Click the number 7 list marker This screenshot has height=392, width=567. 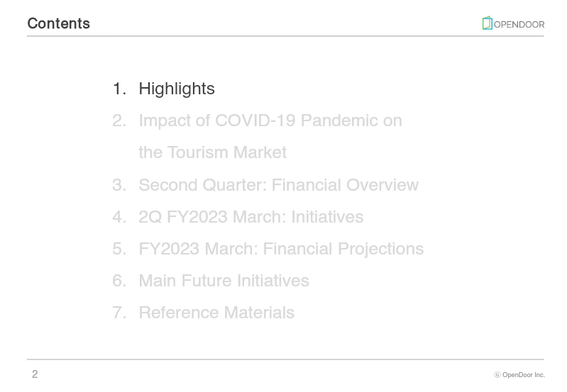(x=119, y=313)
